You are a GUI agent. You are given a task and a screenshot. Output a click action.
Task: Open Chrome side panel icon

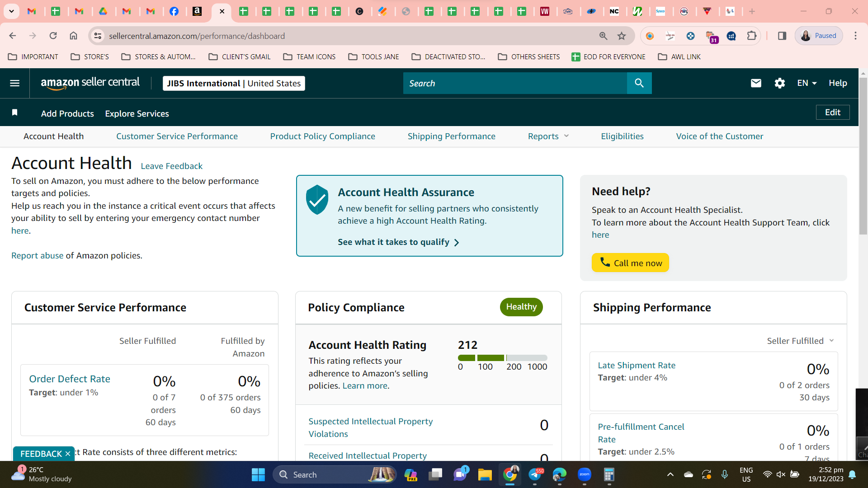(782, 36)
